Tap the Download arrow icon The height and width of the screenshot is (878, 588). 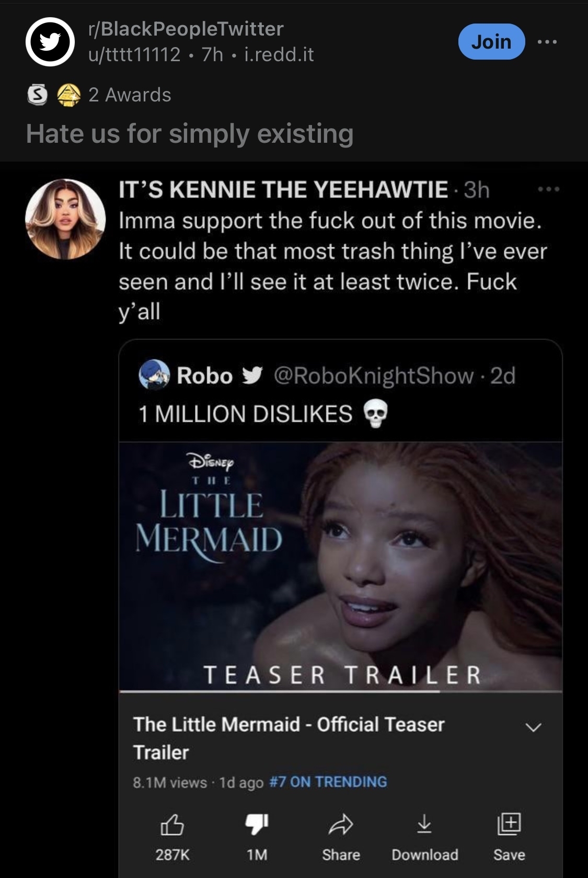[424, 824]
